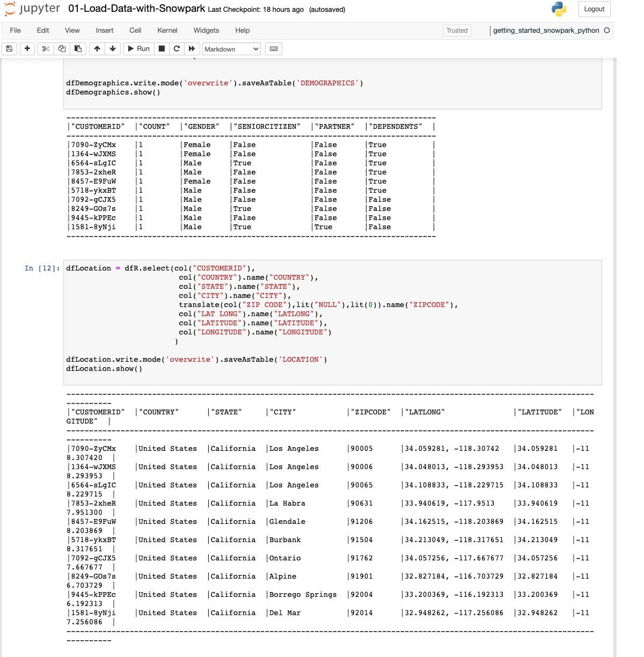Rename notebook title 01-Load-Data-with-Snowpark
Viewport: 644px width, 657px height.
[136, 9]
